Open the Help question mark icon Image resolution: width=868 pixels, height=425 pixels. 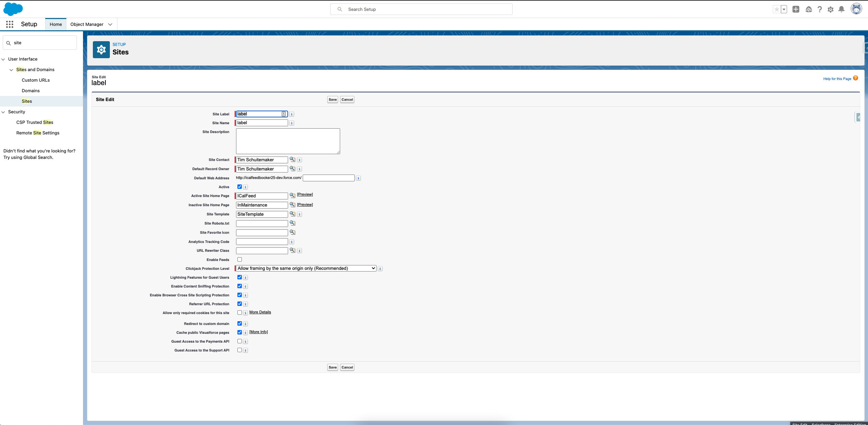coord(820,10)
